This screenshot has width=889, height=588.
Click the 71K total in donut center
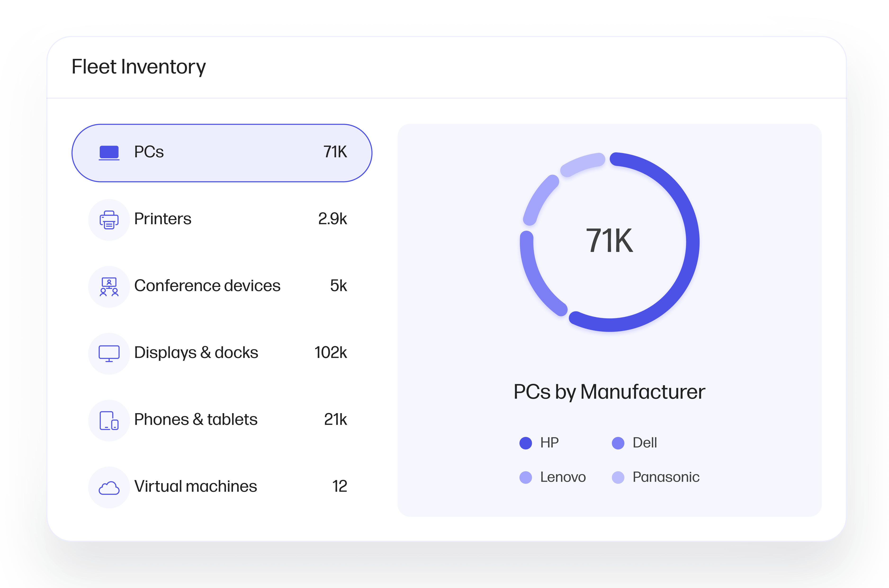pyautogui.click(x=609, y=241)
